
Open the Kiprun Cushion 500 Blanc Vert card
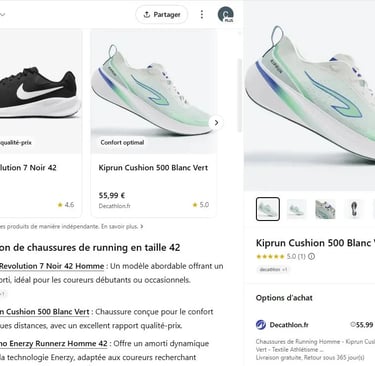click(x=154, y=123)
